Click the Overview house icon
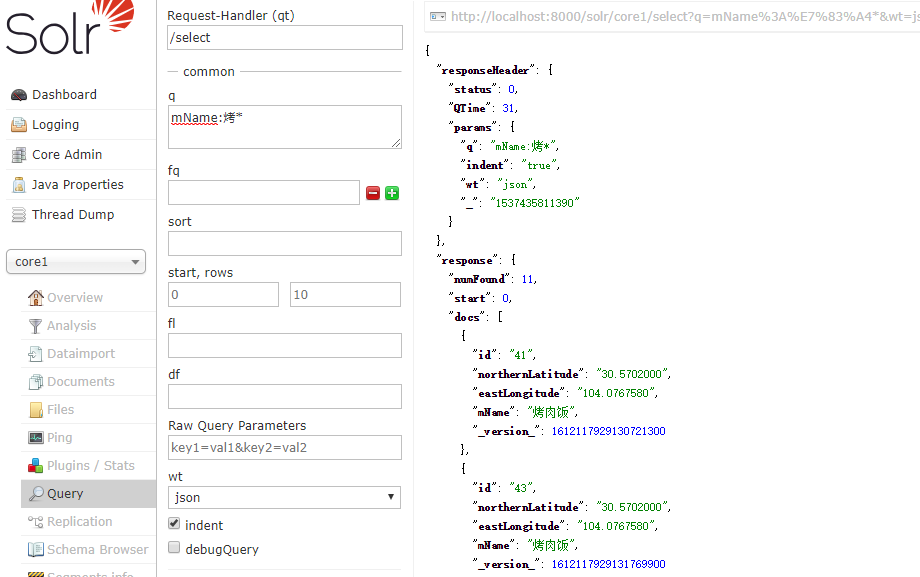 36,298
